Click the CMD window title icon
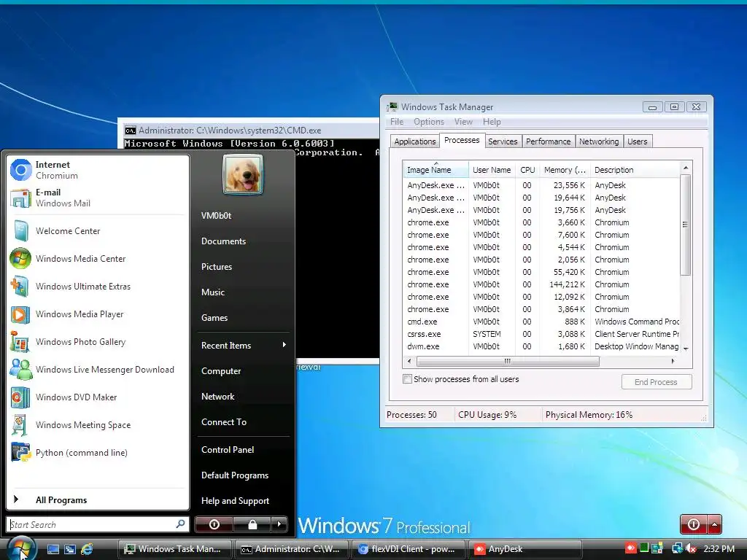 [130, 131]
